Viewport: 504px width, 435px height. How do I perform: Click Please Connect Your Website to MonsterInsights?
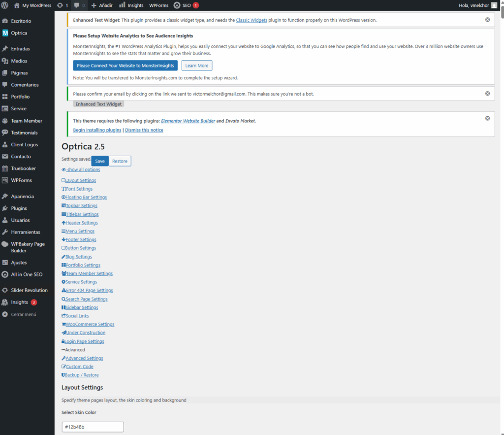pyautogui.click(x=126, y=66)
